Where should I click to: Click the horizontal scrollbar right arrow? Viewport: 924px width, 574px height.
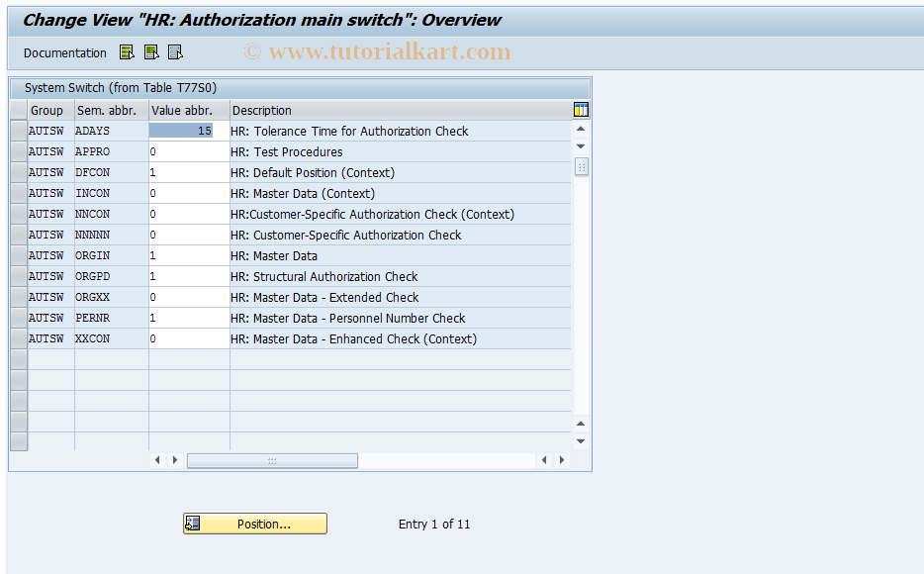pyautogui.click(x=175, y=460)
